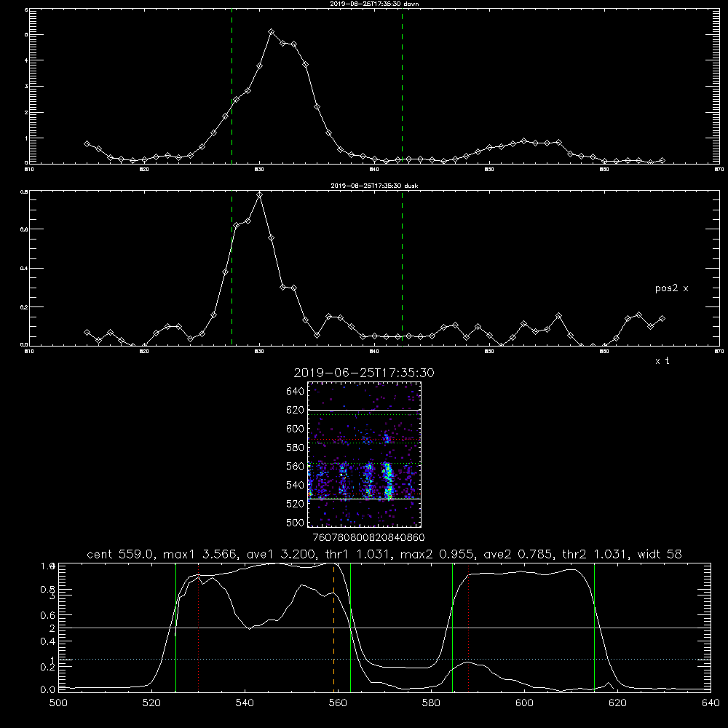Click the lower white horizontal line in heatmap
The image size is (728, 728).
point(364,499)
